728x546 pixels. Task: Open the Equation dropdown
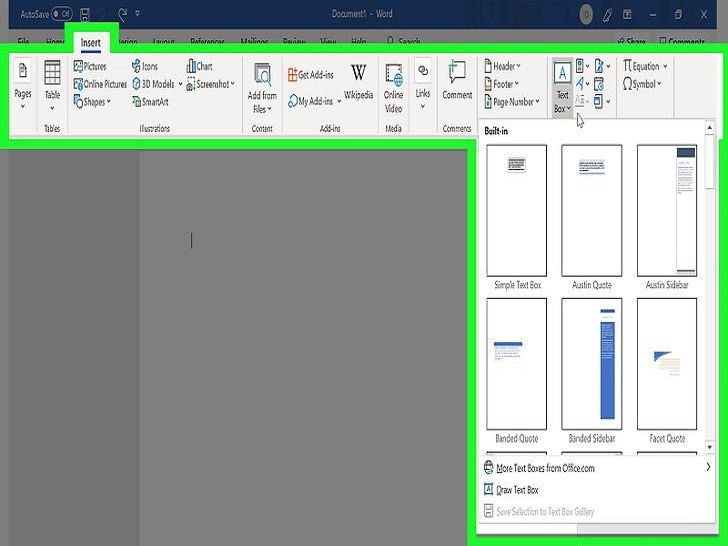tap(645, 66)
